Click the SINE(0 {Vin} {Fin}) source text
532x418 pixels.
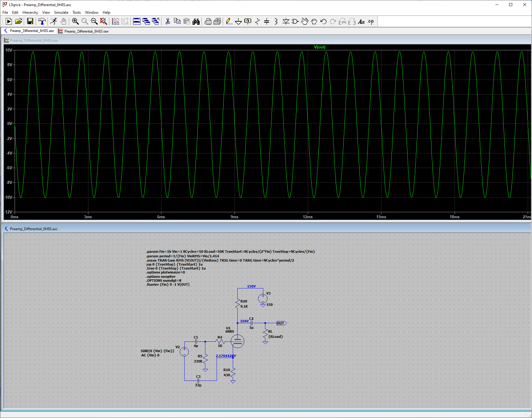157,351
